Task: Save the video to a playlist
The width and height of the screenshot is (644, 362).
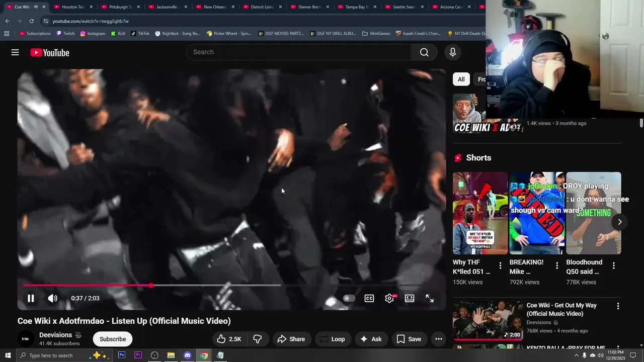Action: (x=409, y=339)
